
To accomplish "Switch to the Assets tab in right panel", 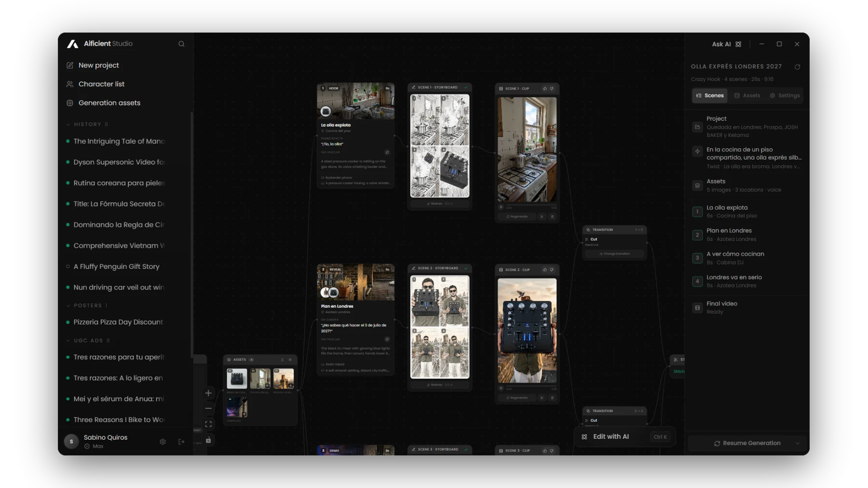I will (747, 96).
